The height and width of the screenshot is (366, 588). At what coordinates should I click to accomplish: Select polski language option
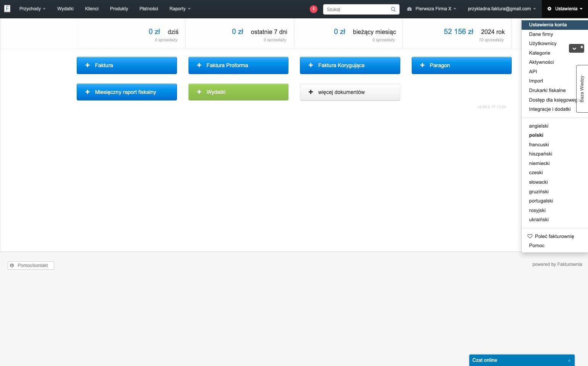pyautogui.click(x=554, y=135)
